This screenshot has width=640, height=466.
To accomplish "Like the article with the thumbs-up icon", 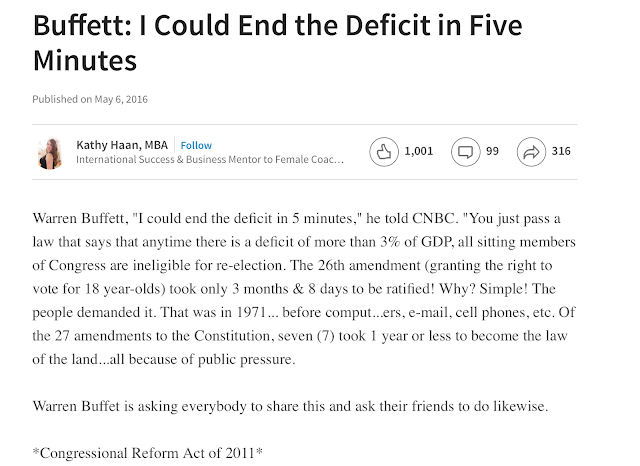I will [384, 152].
